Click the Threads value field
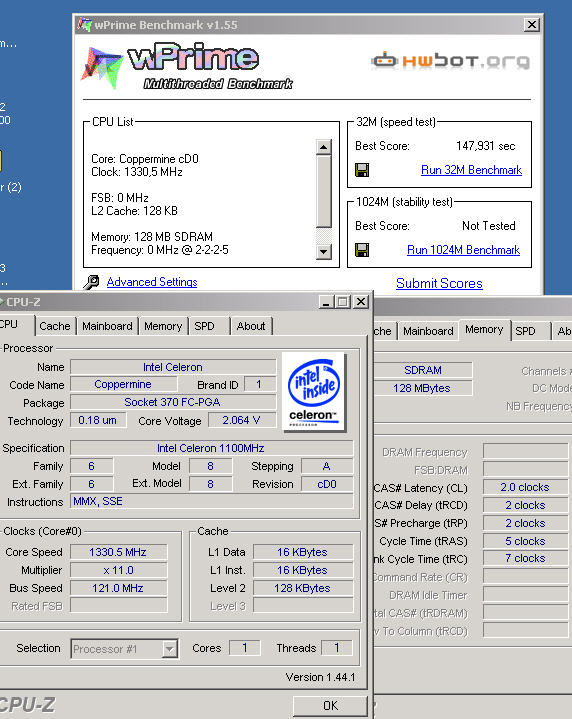This screenshot has width=572, height=719. (x=337, y=648)
